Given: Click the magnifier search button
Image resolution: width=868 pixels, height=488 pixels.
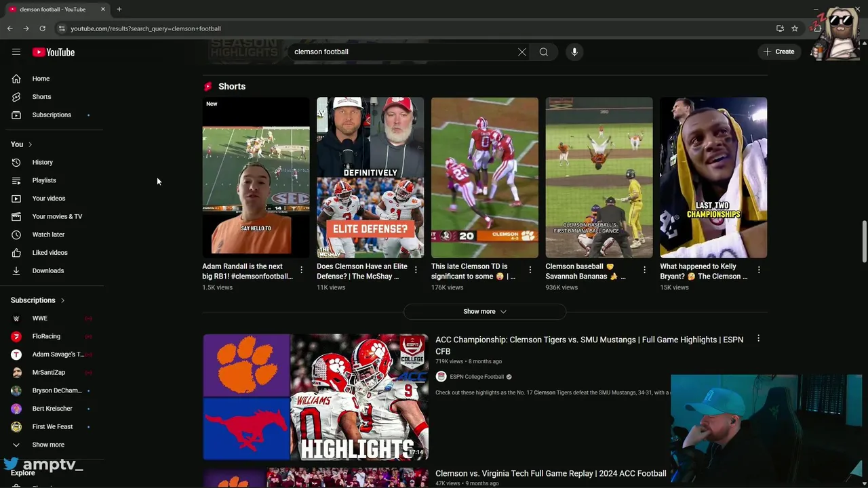Looking at the screenshot, I should (x=544, y=52).
